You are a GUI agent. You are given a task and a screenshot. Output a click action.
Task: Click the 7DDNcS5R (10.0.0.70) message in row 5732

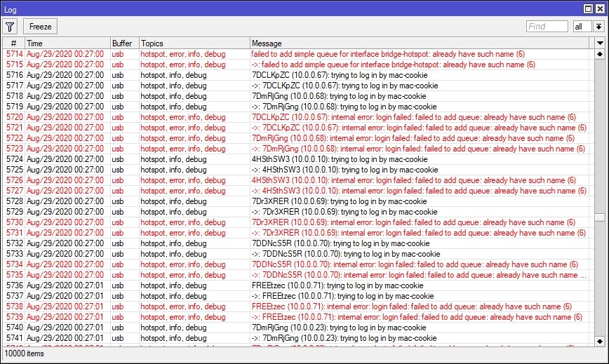340,243
